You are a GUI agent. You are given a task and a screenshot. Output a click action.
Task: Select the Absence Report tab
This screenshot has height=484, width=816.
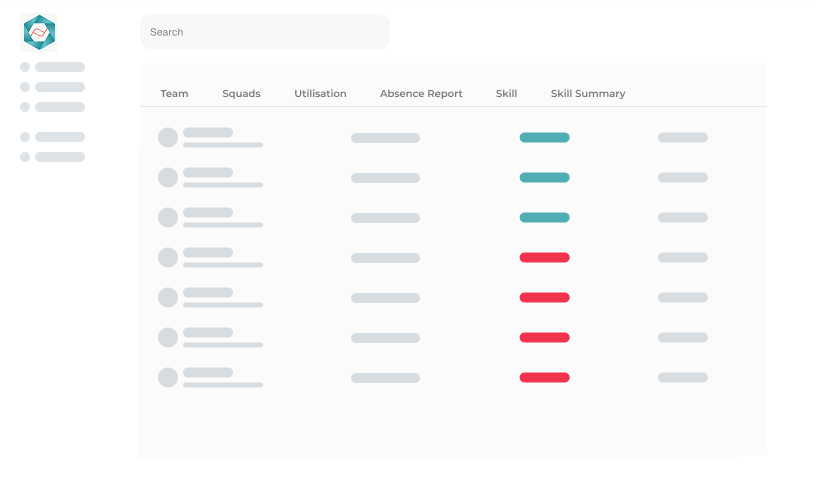pyautogui.click(x=421, y=94)
